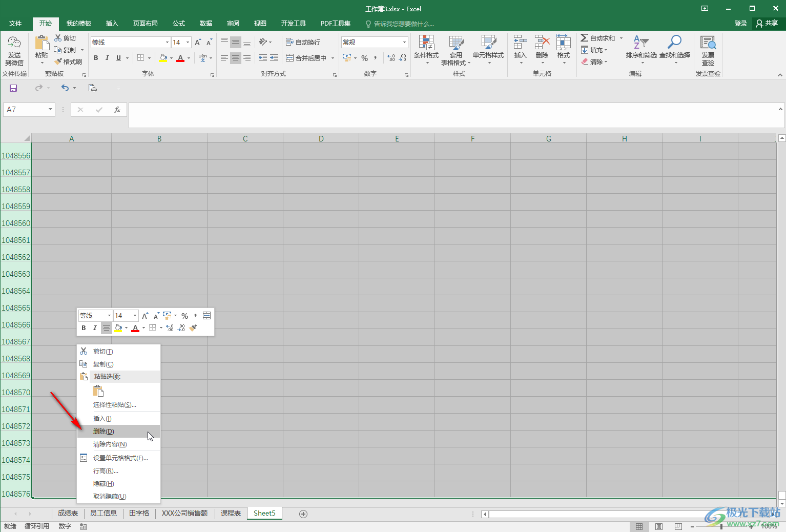Image resolution: width=786 pixels, height=532 pixels.
Task: Click the Format Painter (格式刷) icon
Action: point(58,62)
